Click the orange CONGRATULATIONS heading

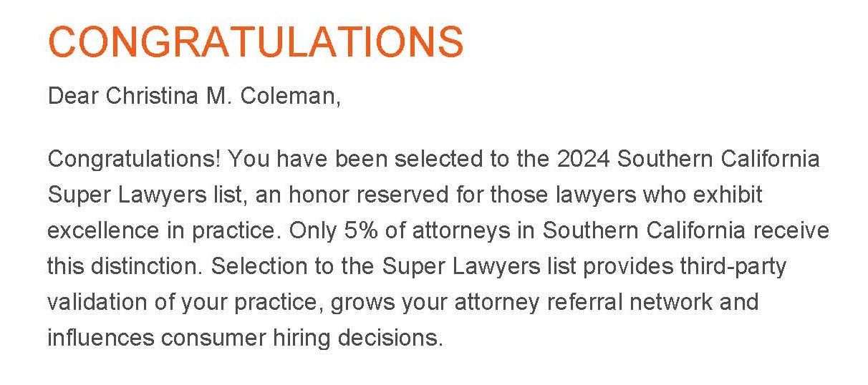coord(256,42)
